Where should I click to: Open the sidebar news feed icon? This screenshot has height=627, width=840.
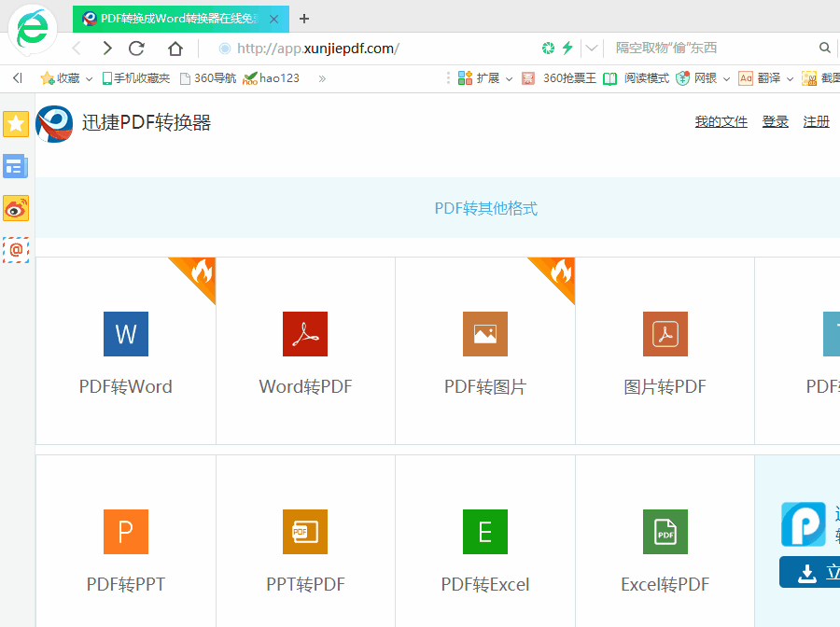(16, 166)
